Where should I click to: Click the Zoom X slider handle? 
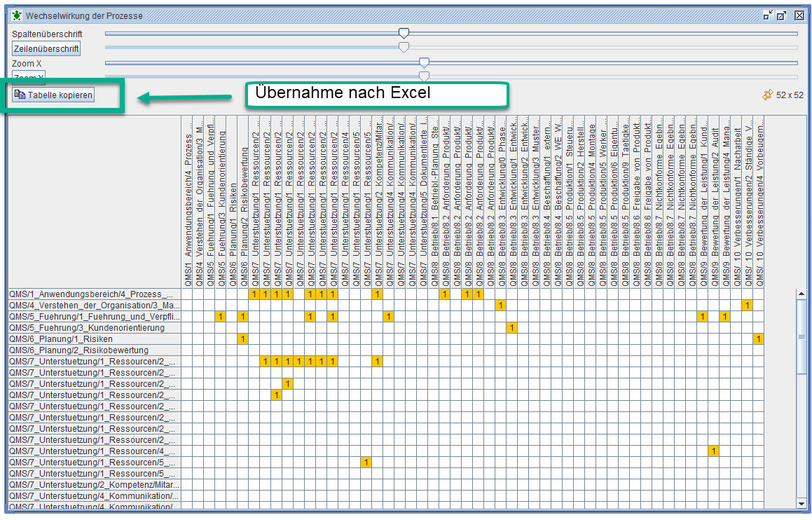[424, 60]
